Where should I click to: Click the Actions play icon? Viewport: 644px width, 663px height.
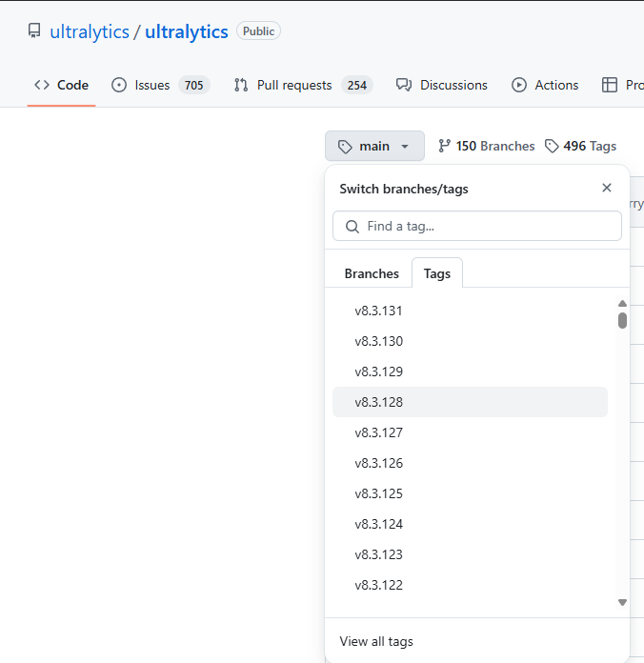(x=519, y=85)
